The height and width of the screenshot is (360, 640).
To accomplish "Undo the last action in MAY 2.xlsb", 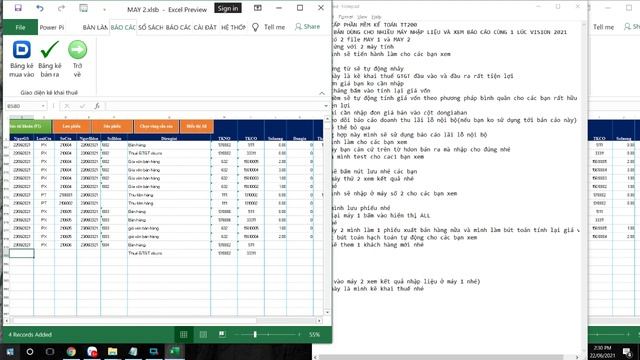I will coord(40,8).
